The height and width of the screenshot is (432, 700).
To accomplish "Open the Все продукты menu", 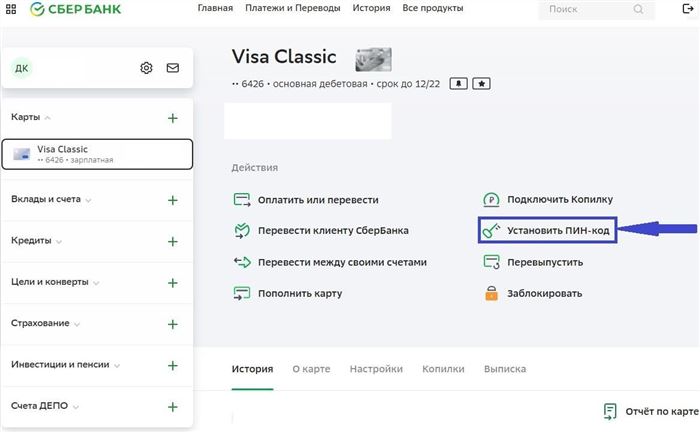I will pos(433,8).
